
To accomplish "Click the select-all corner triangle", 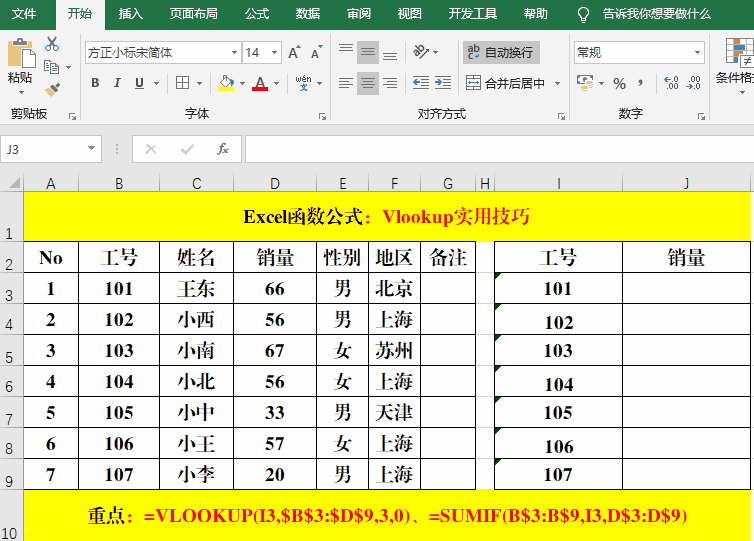I will [14, 183].
